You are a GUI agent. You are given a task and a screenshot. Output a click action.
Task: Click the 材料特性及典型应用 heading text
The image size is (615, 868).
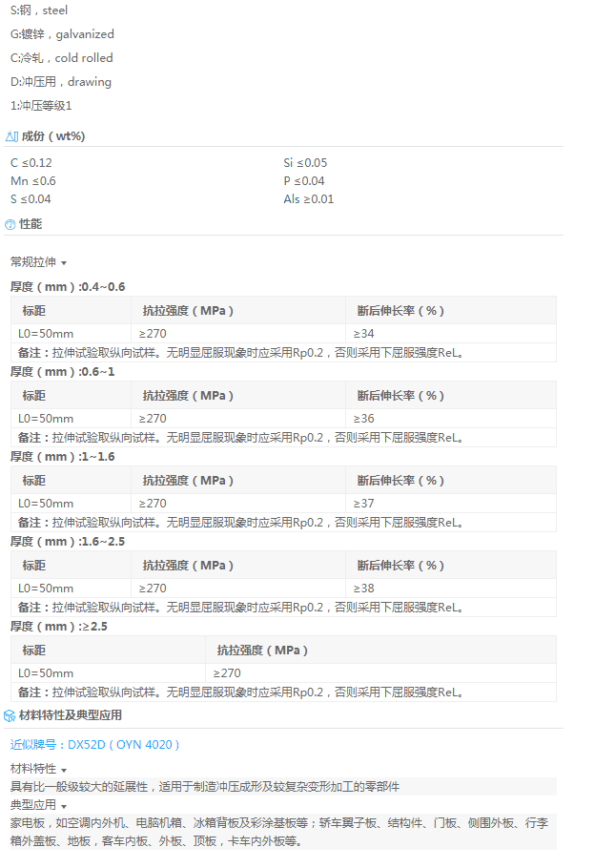[71, 714]
